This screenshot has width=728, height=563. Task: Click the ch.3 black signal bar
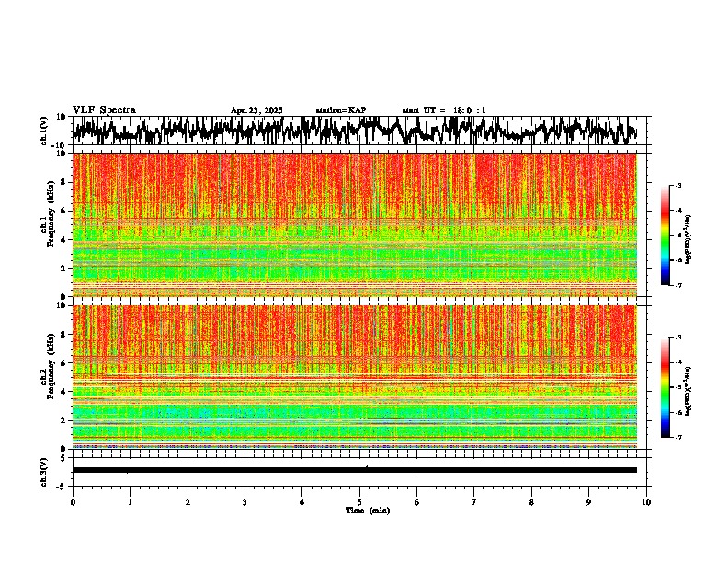coord(354,470)
